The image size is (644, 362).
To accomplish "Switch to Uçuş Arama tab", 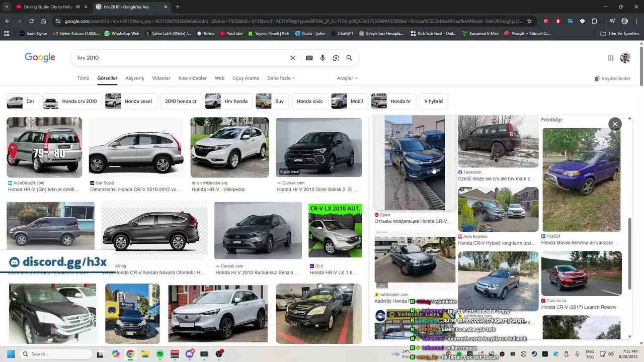I will coord(246,78).
